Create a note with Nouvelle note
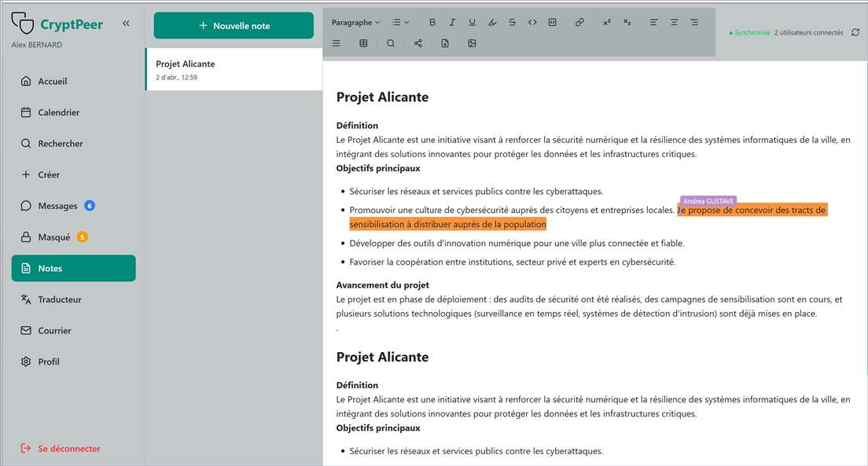Screen dimensions: 868x466 click(x=233, y=25)
